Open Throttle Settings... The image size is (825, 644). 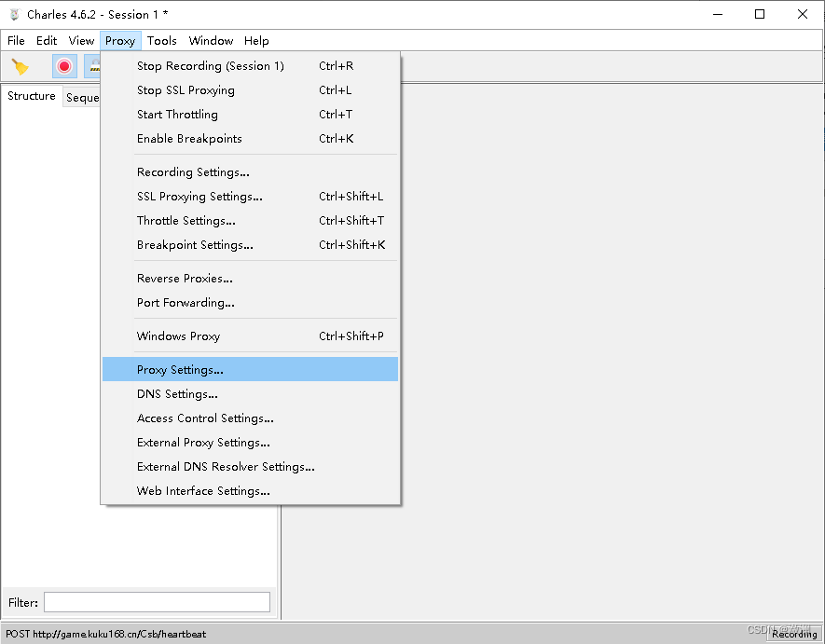[251, 221]
